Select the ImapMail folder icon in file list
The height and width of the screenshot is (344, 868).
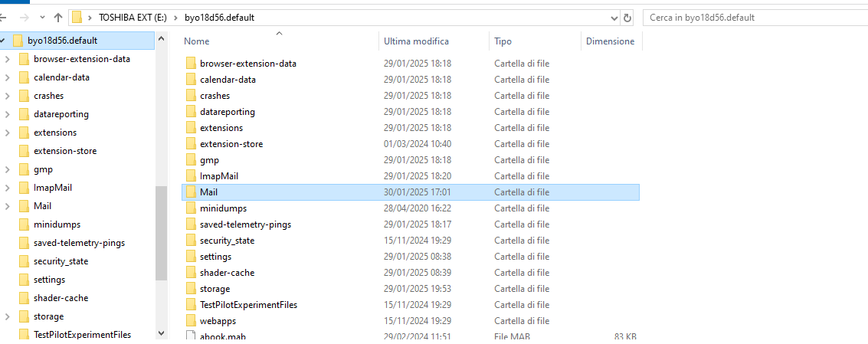191,176
